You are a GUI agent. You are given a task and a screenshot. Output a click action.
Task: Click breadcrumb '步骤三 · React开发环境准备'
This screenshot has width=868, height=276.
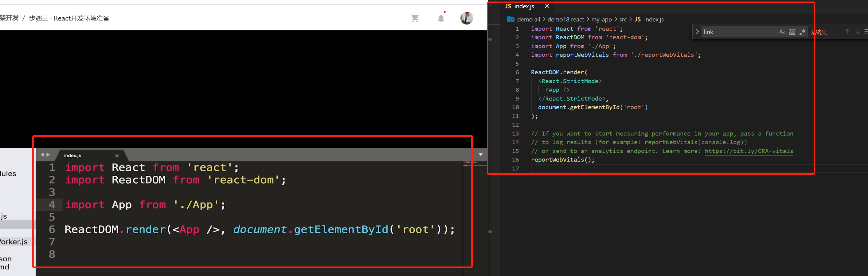69,18
